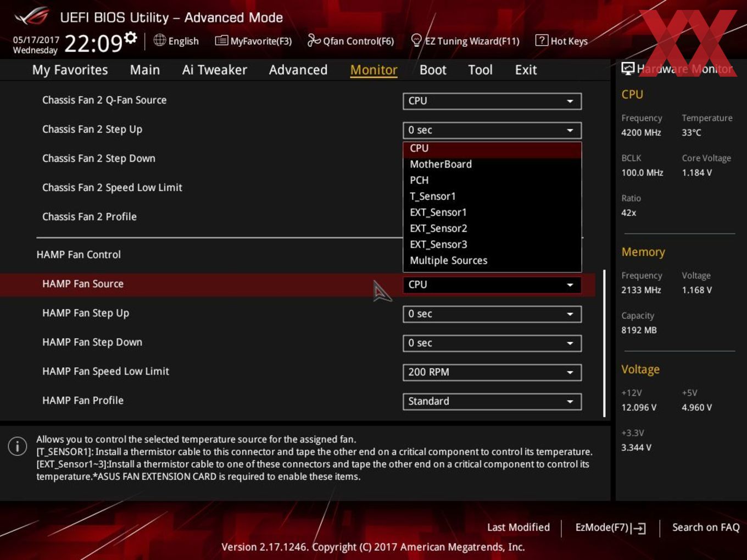Select EXT_Sensor1 option
Screen dimensions: 747x560
click(492, 212)
